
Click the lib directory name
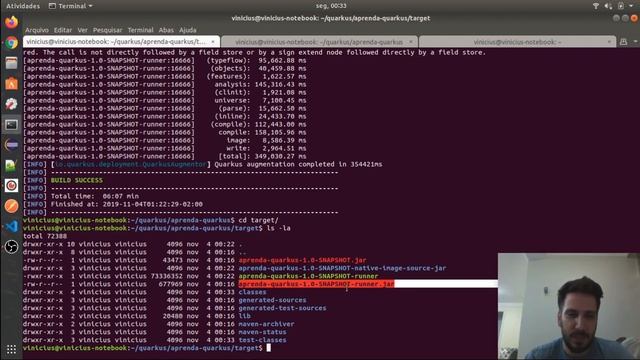[x=244, y=316]
